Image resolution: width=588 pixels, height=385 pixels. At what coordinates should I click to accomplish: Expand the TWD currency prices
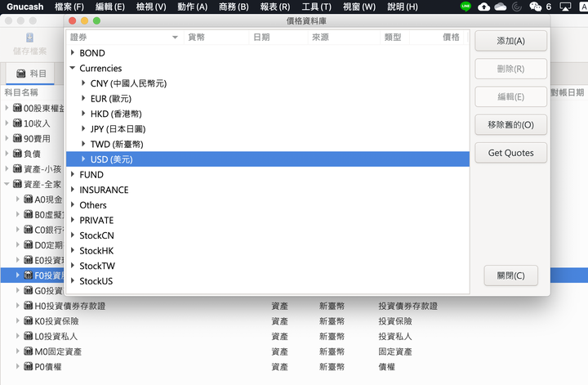(x=83, y=144)
